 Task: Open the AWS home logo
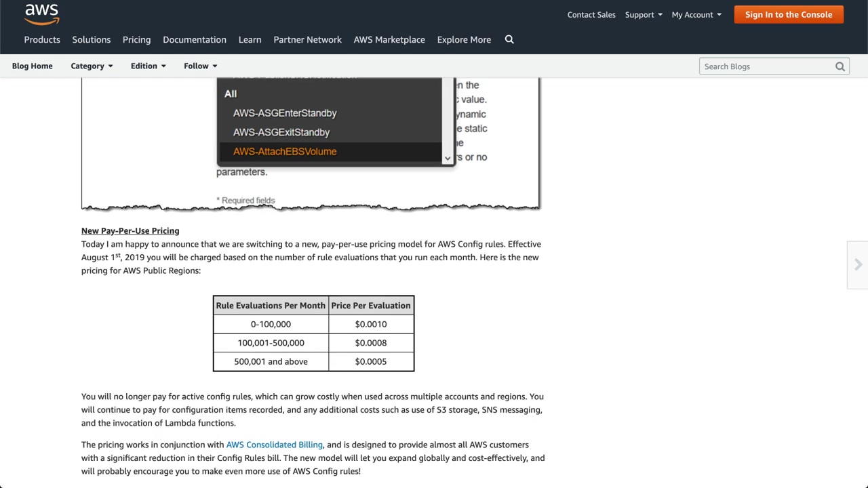click(41, 14)
